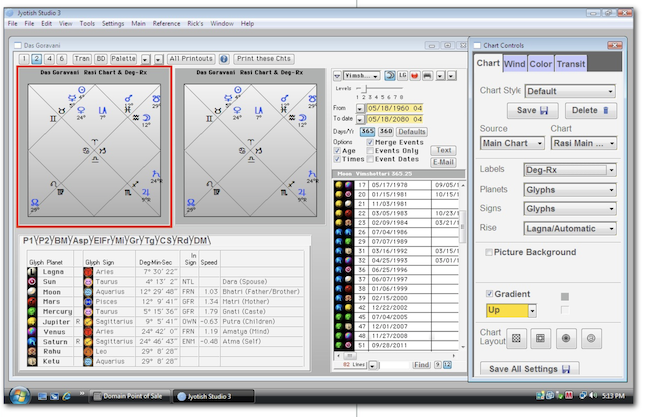Uncheck the Gradient checkbox
The width and height of the screenshot is (648, 417).
pyautogui.click(x=489, y=294)
